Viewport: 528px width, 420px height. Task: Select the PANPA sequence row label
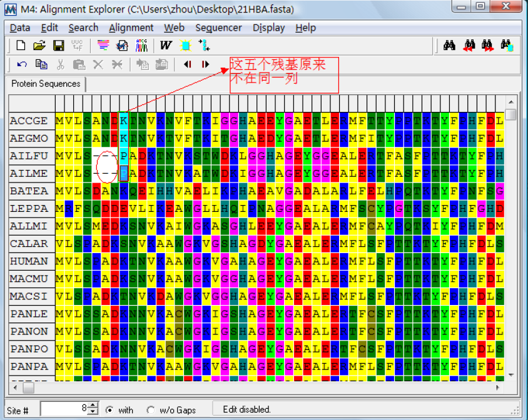[x=32, y=366]
